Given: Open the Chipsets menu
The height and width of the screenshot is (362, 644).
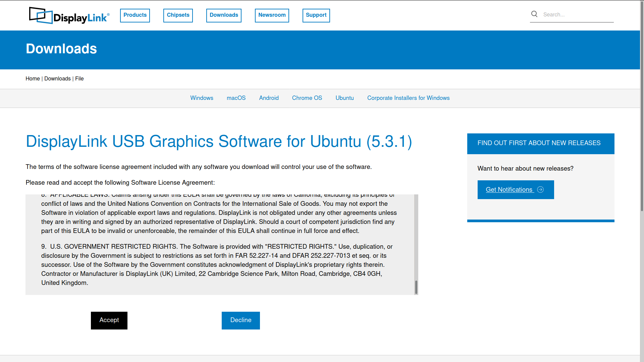Looking at the screenshot, I should point(178,15).
